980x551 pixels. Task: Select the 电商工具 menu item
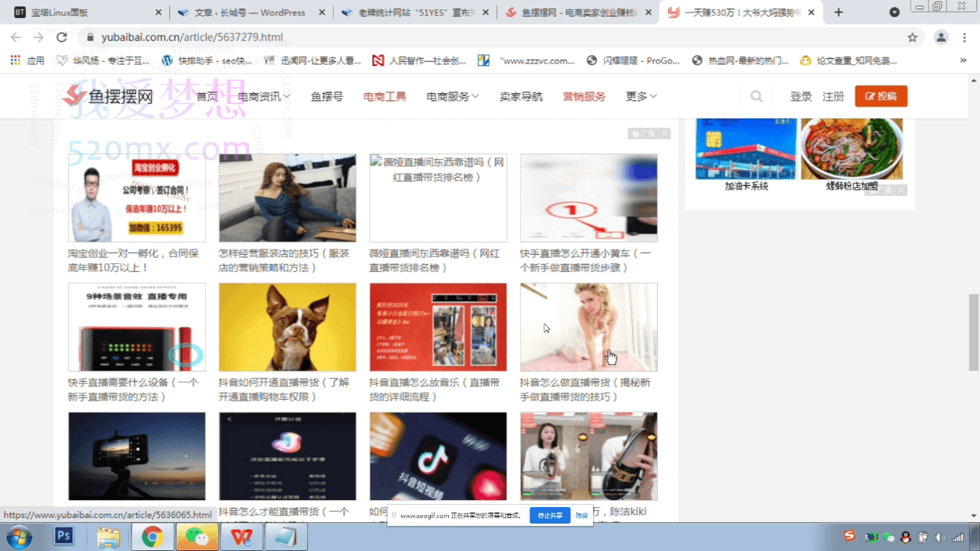tap(384, 96)
